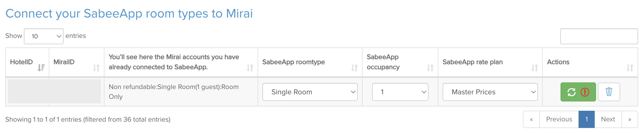Sort by SabeeApp rate plan arrows

pos(535,68)
